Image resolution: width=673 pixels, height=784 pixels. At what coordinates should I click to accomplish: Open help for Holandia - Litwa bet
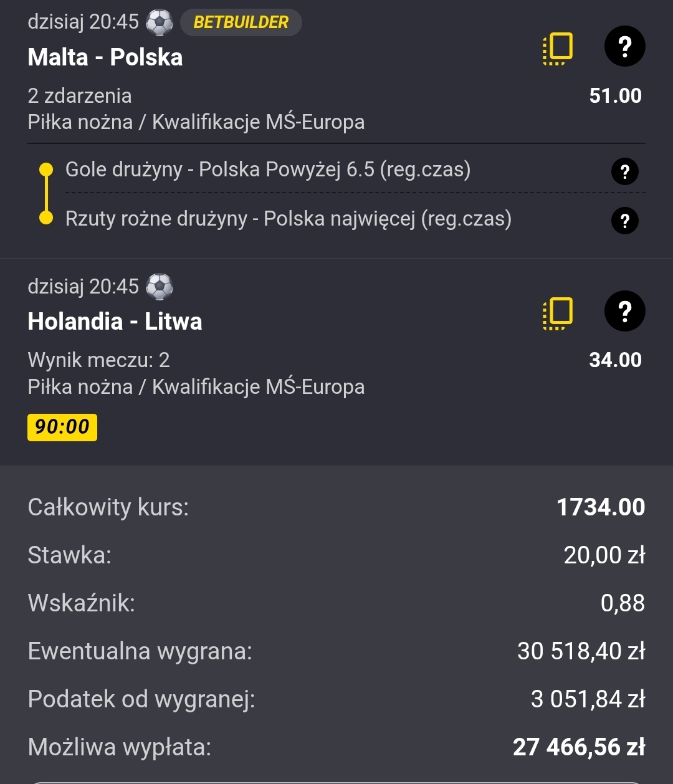(624, 311)
